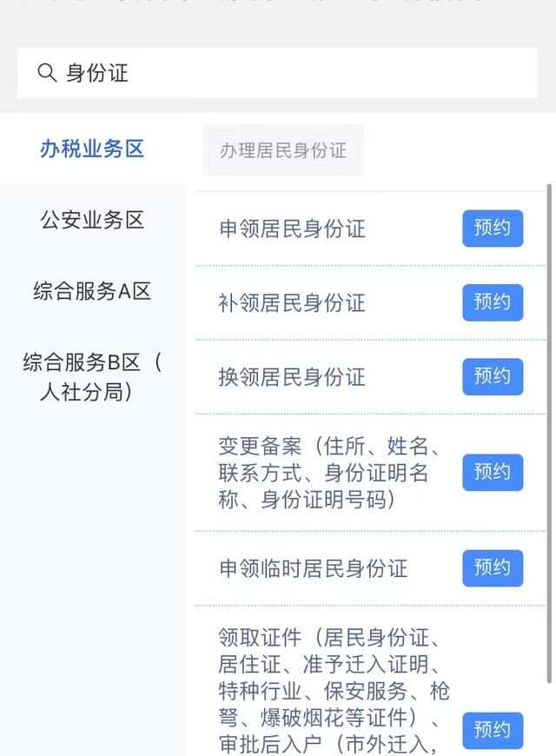Focus the 身份证 search field

point(278,73)
